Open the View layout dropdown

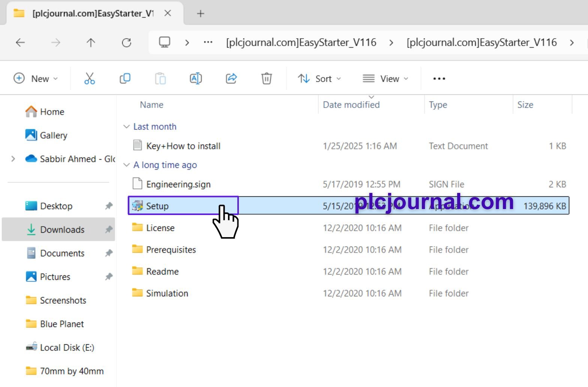tap(385, 79)
